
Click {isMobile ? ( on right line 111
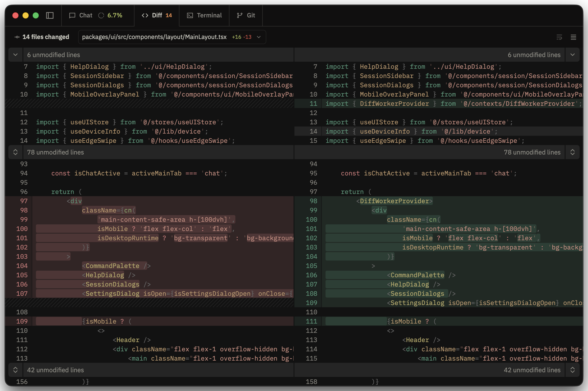click(x=412, y=321)
